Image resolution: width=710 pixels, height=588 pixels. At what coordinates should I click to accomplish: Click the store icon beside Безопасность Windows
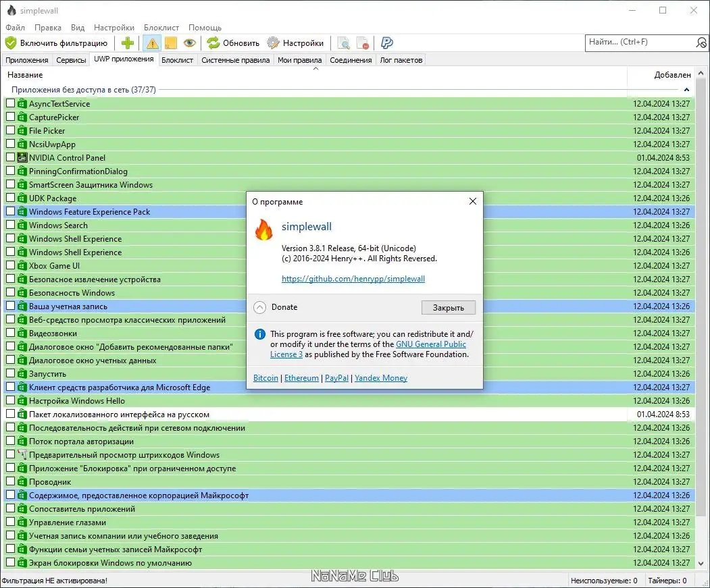coord(22,292)
